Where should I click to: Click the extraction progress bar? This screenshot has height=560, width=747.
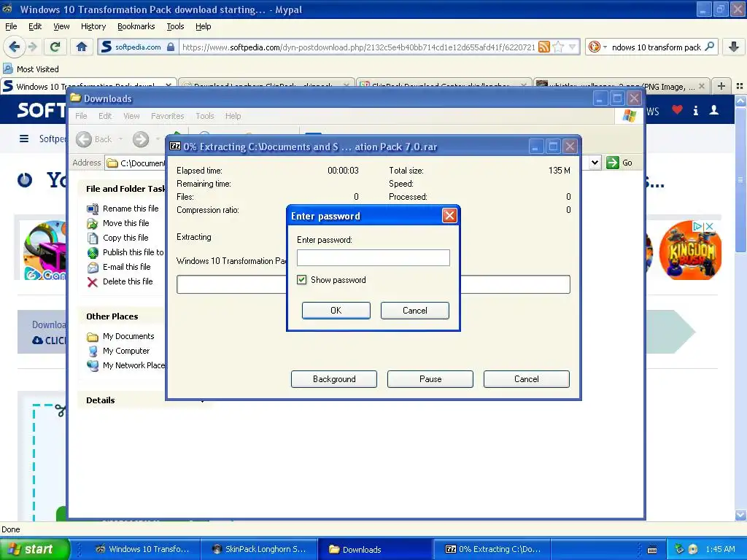tap(373, 284)
